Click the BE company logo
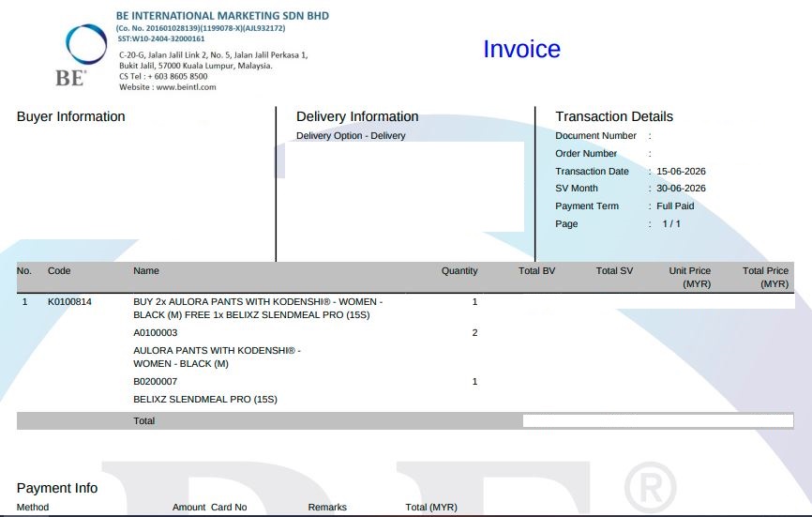The height and width of the screenshot is (517, 812). pos(83,55)
